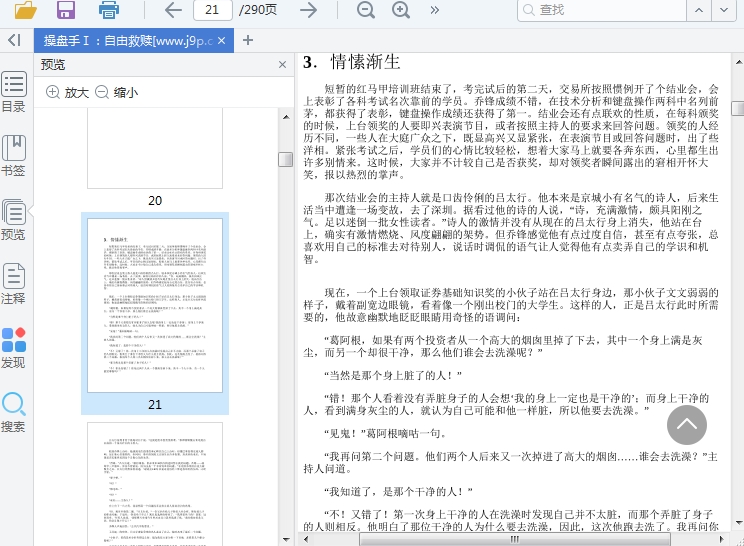Select the page 20 thumbnail
The image size is (744, 546).
coord(155,148)
